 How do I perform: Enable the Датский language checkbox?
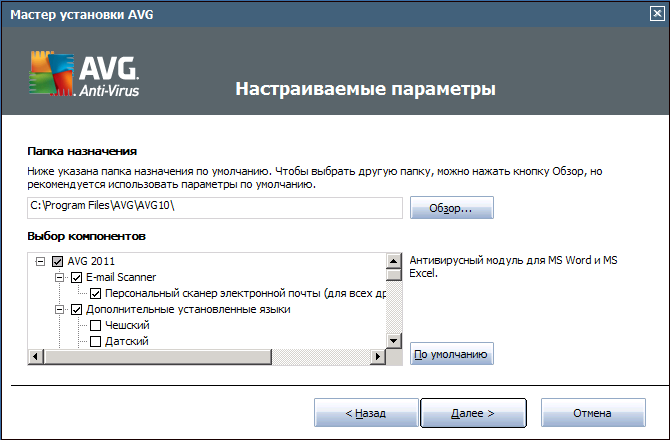[x=95, y=342]
